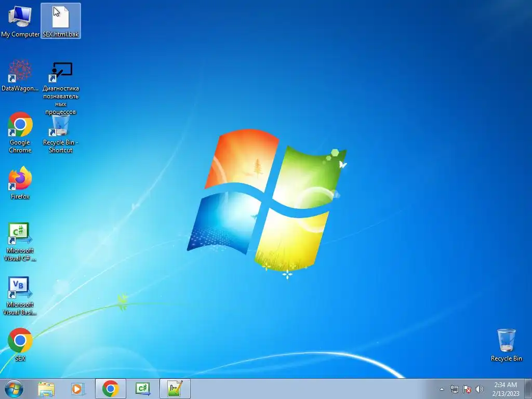
Task: Click the Show desktop button
Action: point(528,389)
